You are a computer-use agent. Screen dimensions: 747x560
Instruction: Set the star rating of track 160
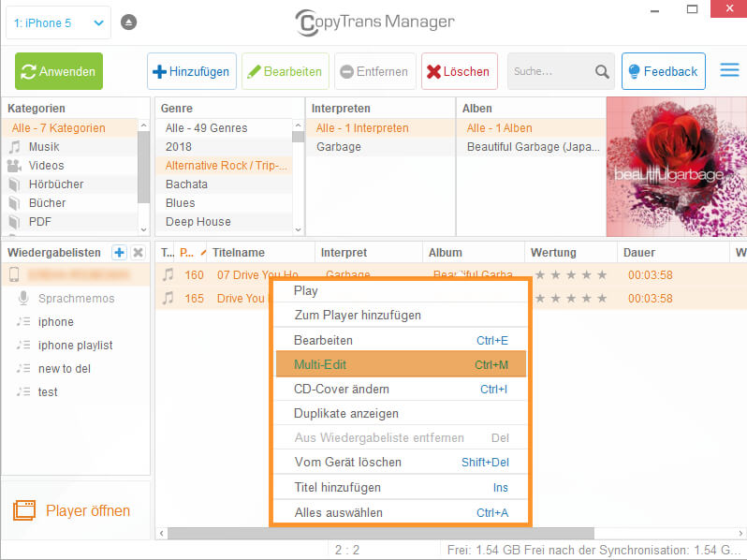571,275
